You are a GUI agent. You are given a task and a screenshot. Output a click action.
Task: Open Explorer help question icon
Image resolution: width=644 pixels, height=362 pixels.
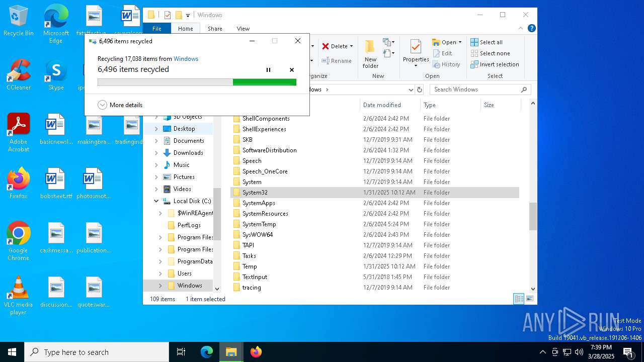pos(532,29)
